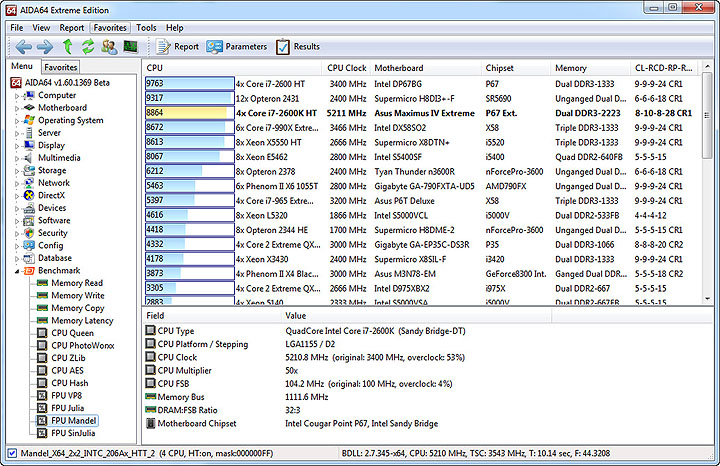Select the Benchmark folder icon
720x466 pixels.
click(29, 270)
